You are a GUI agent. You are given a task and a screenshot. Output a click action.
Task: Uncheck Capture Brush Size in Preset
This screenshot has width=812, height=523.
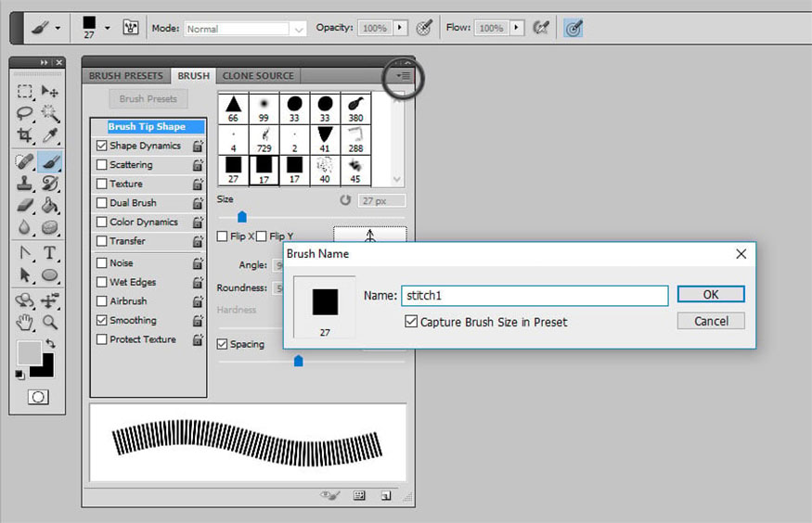point(411,322)
